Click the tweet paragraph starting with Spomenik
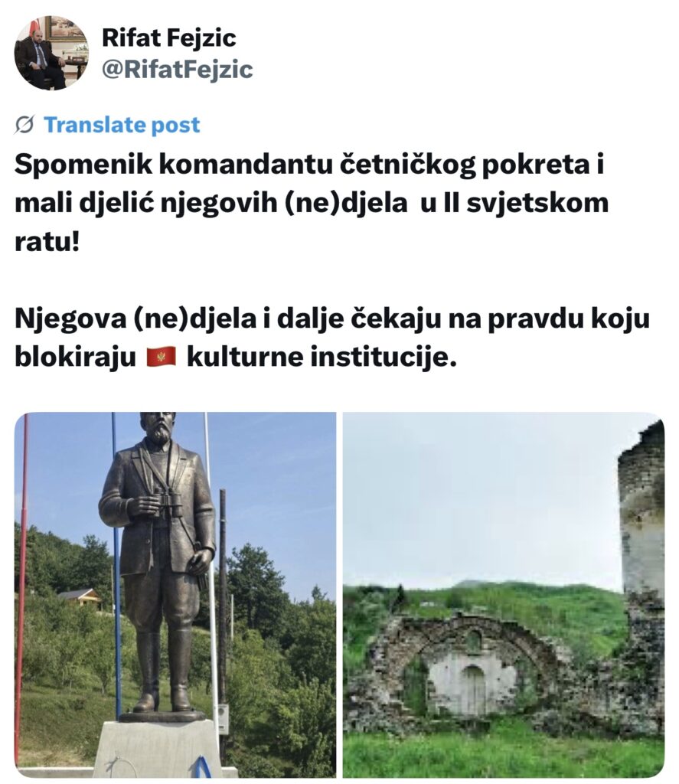 [312, 204]
